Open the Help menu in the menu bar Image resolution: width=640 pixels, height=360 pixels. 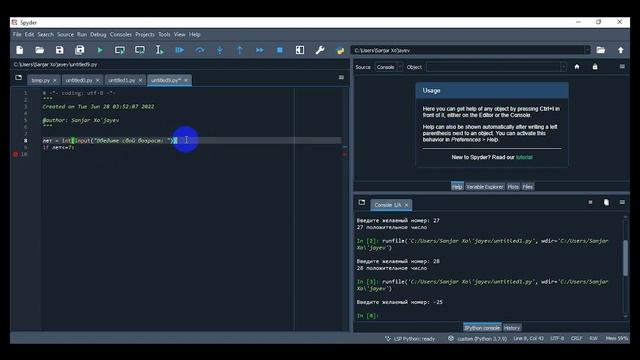pyautogui.click(x=195, y=35)
